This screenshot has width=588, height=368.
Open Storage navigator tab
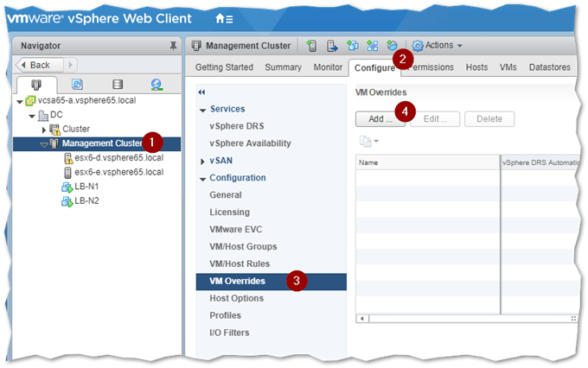pyautogui.click(x=118, y=84)
